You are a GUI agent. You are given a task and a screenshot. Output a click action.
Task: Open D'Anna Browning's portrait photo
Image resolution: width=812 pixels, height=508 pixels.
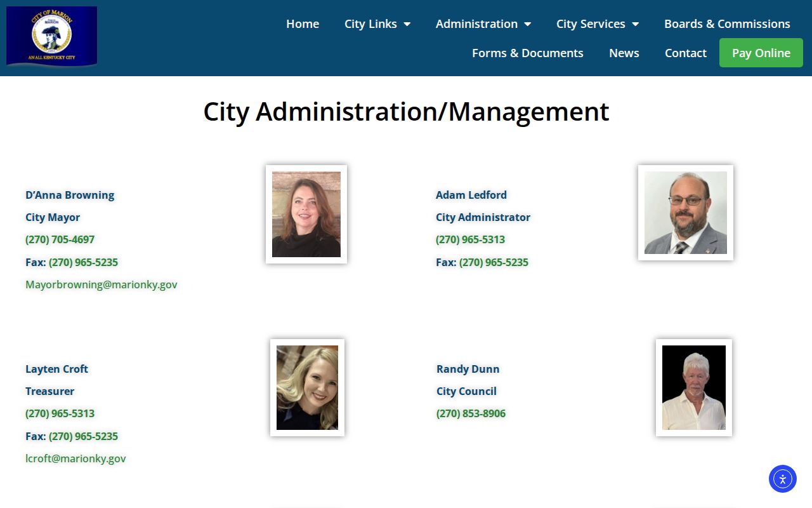[306, 214]
